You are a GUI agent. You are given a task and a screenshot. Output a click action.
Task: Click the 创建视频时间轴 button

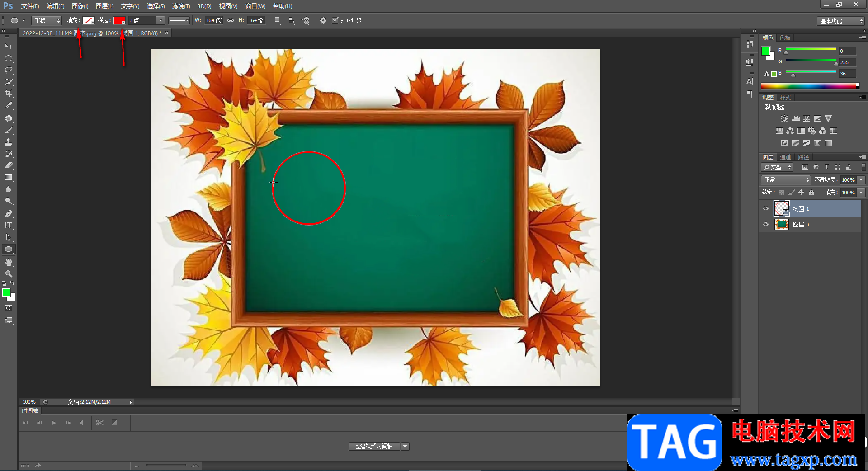coord(374,447)
